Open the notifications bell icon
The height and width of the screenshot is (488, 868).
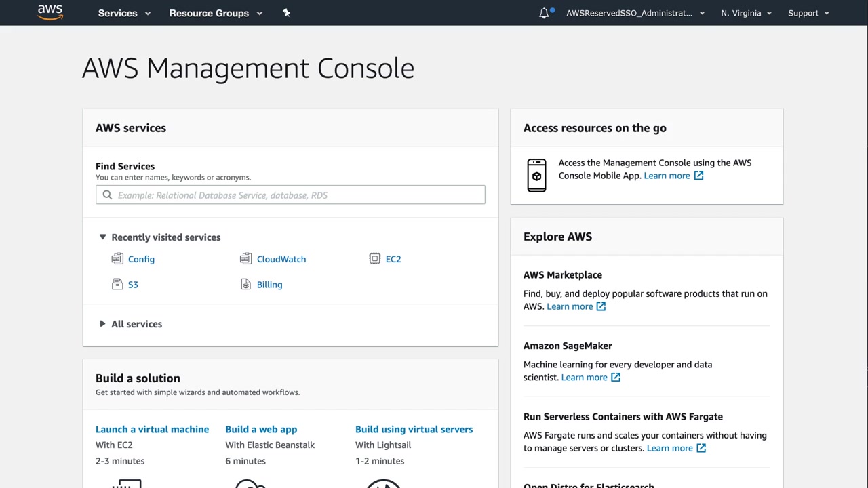pyautogui.click(x=544, y=13)
